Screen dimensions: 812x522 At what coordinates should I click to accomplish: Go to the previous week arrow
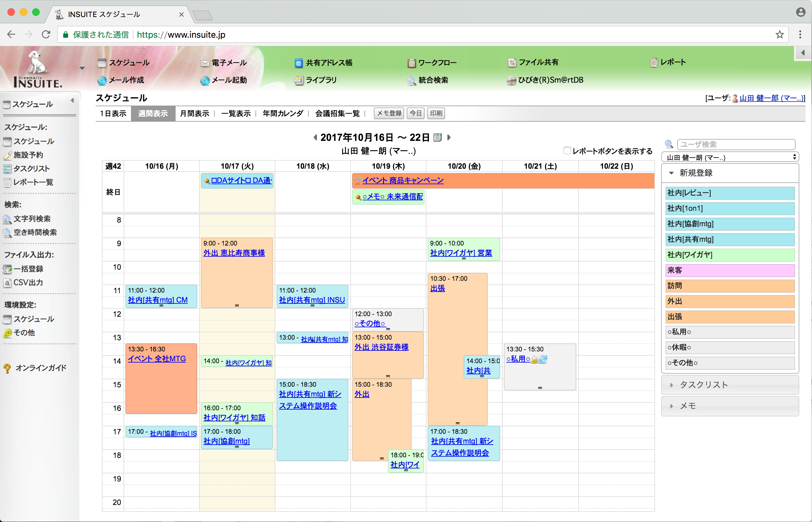(x=315, y=137)
